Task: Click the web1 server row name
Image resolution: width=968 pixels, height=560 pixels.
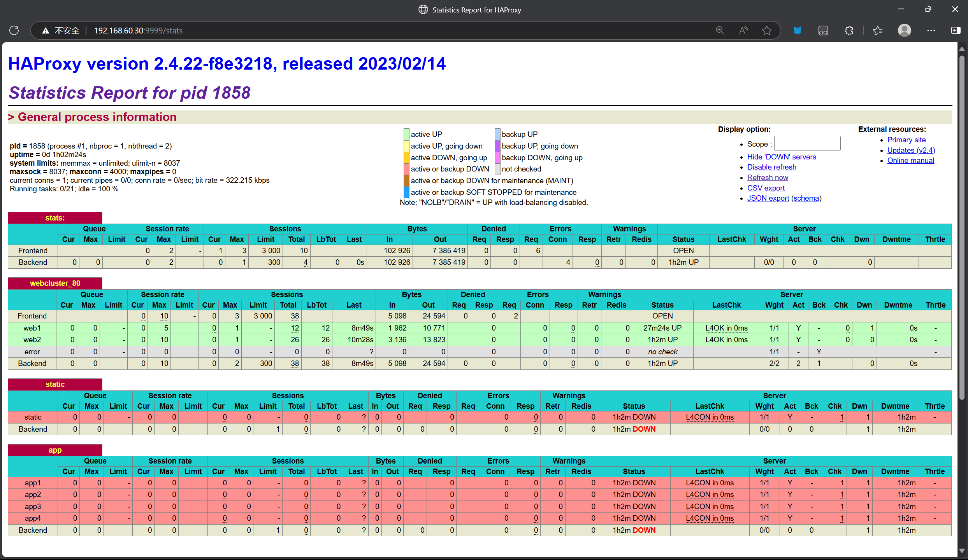Action: click(32, 328)
